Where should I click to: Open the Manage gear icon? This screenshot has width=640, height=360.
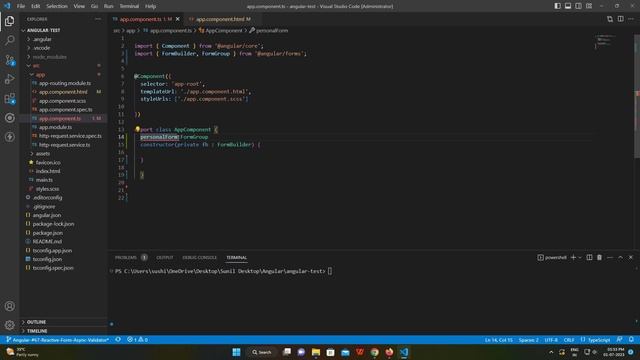click(x=9, y=325)
